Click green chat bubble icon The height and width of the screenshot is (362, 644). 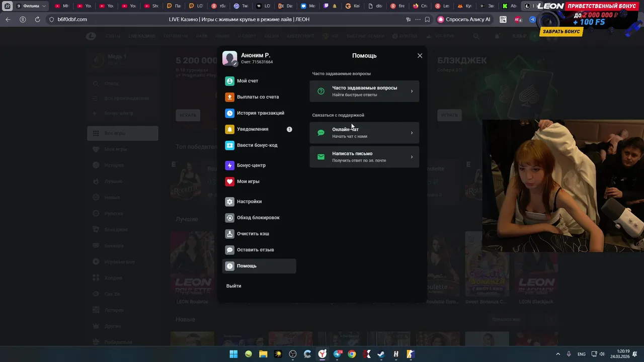tap(321, 133)
